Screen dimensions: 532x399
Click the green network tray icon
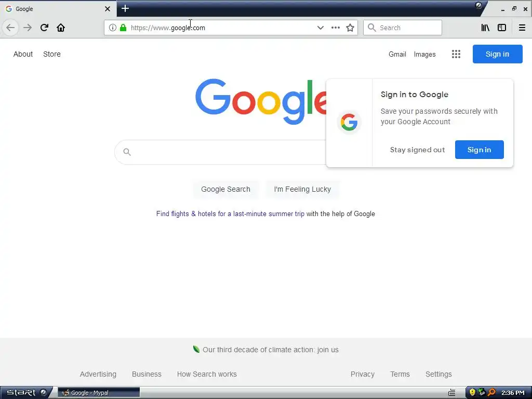[482, 393]
